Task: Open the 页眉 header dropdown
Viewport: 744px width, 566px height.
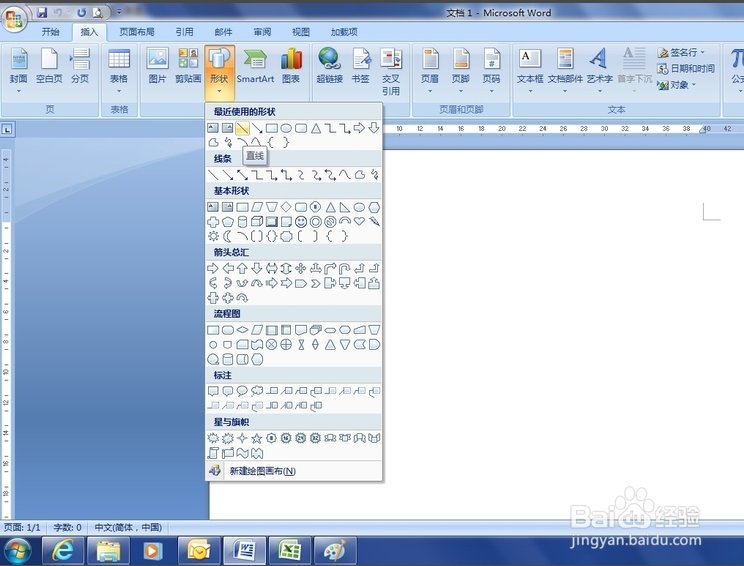Action: 430,71
